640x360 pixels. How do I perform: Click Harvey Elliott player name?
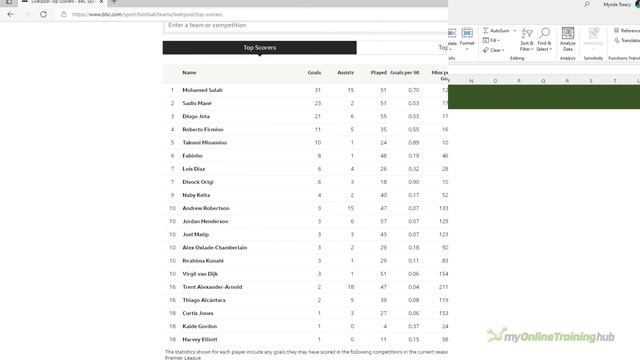pyautogui.click(x=200, y=339)
